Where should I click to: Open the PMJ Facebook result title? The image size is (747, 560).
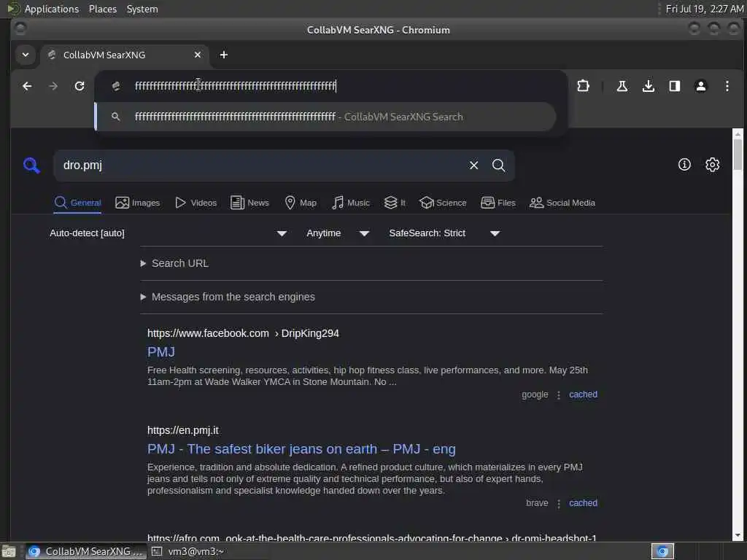(161, 352)
